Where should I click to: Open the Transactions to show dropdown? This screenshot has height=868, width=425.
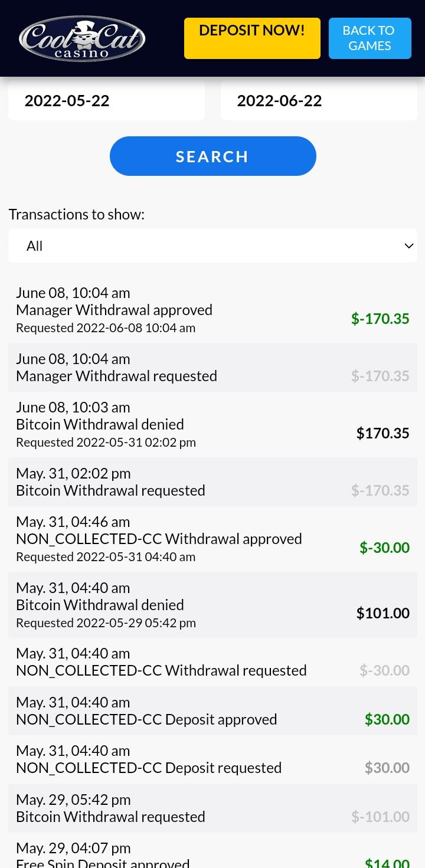pos(212,245)
